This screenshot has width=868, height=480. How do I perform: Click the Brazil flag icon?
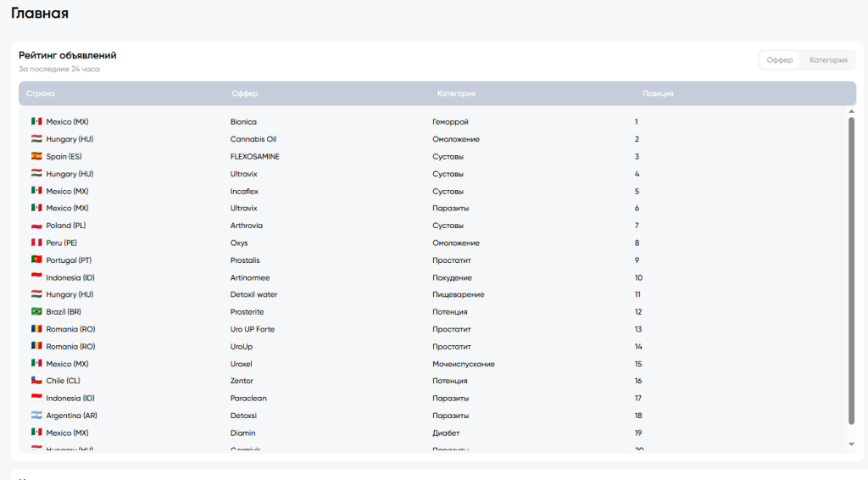[36, 312]
